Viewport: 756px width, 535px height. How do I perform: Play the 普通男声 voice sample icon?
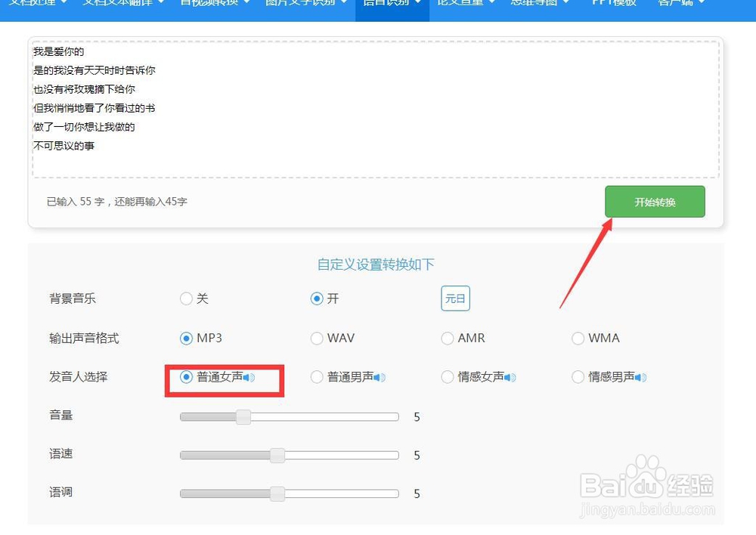(x=381, y=376)
